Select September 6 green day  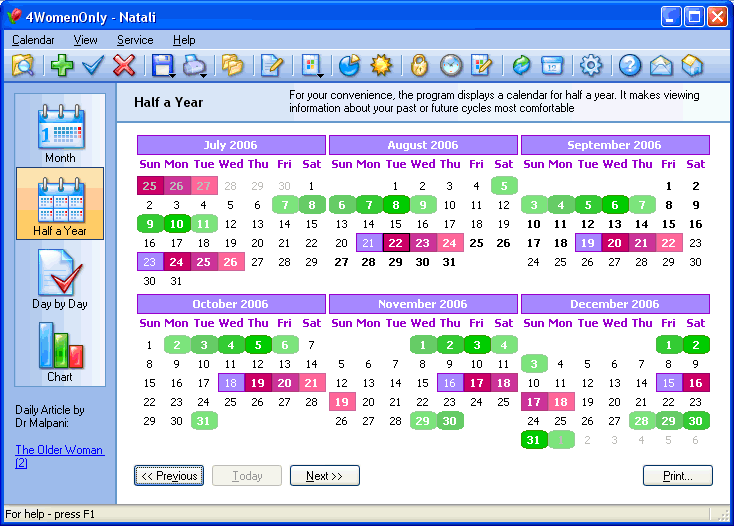pos(615,205)
